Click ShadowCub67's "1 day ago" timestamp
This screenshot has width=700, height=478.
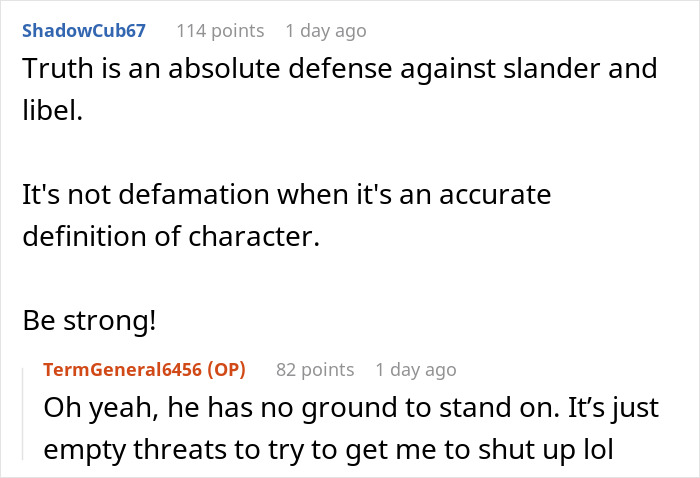[325, 31]
